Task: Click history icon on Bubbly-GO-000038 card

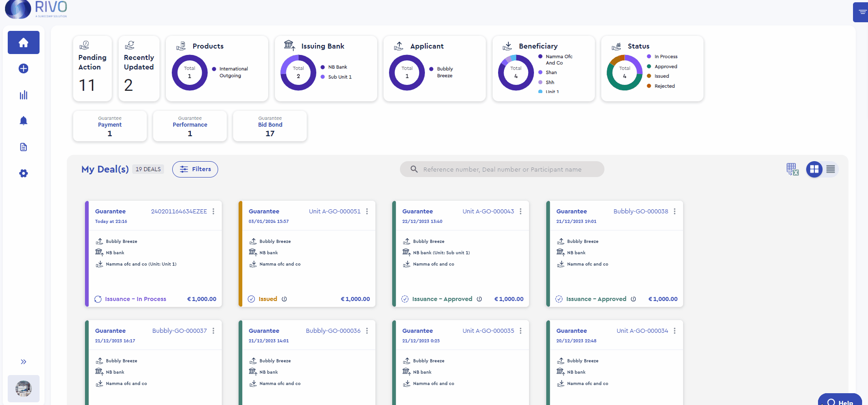Action: click(x=634, y=299)
